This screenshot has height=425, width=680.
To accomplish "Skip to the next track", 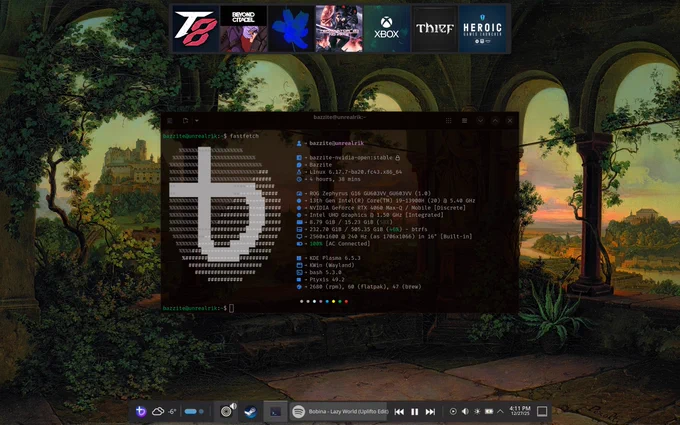I will [430, 412].
